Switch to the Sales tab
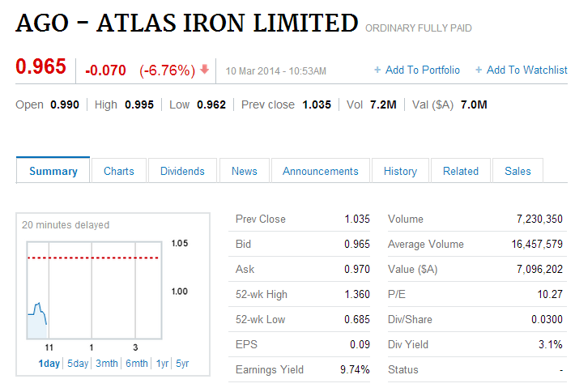Screen dimensions: 575x392 coord(517,171)
